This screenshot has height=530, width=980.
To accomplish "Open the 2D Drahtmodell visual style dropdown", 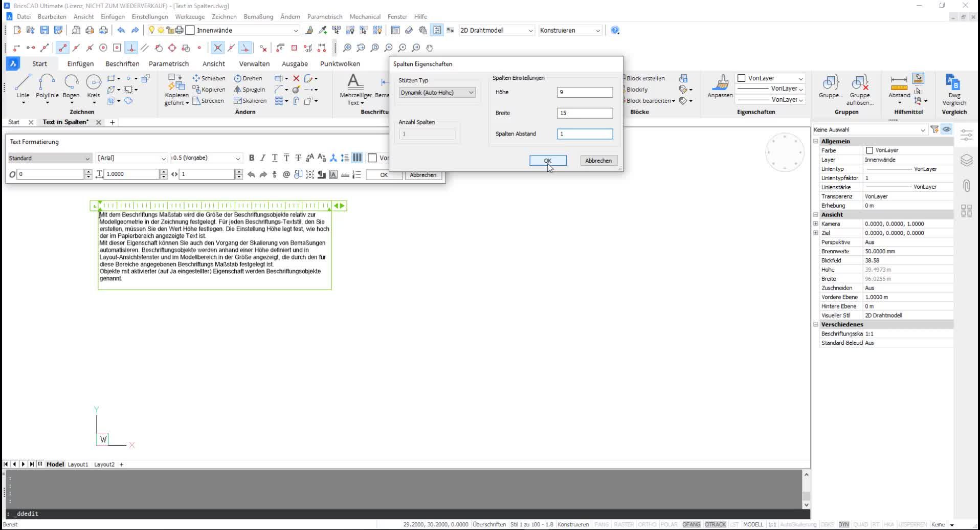I will (497, 31).
